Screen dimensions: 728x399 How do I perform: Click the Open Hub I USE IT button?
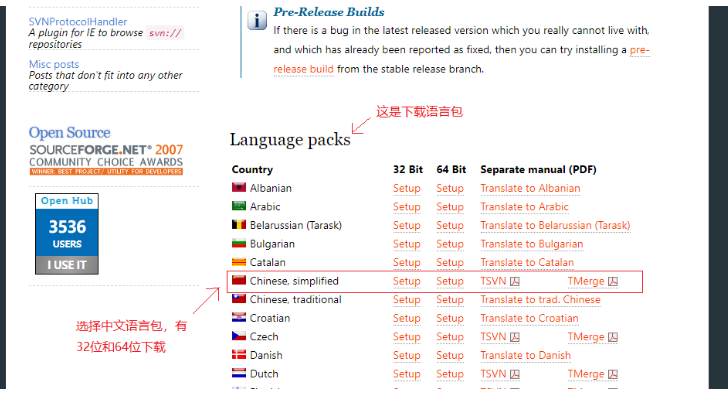[x=67, y=265]
